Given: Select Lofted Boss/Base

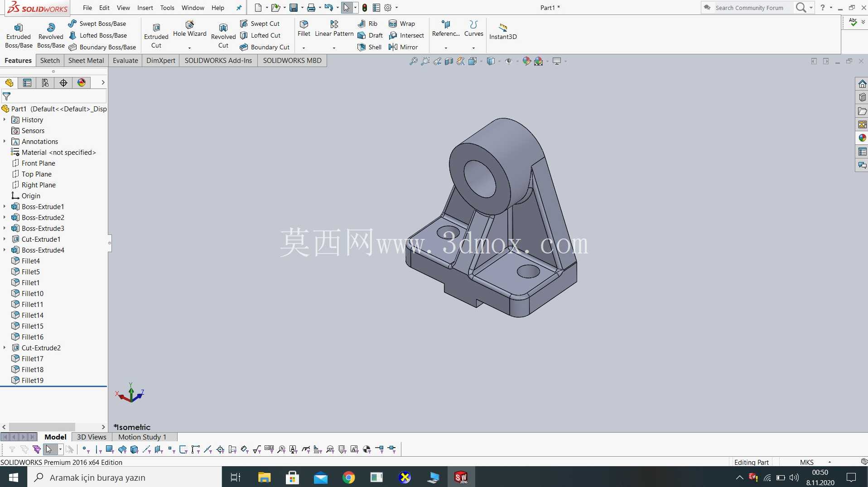Looking at the screenshot, I should (97, 35).
